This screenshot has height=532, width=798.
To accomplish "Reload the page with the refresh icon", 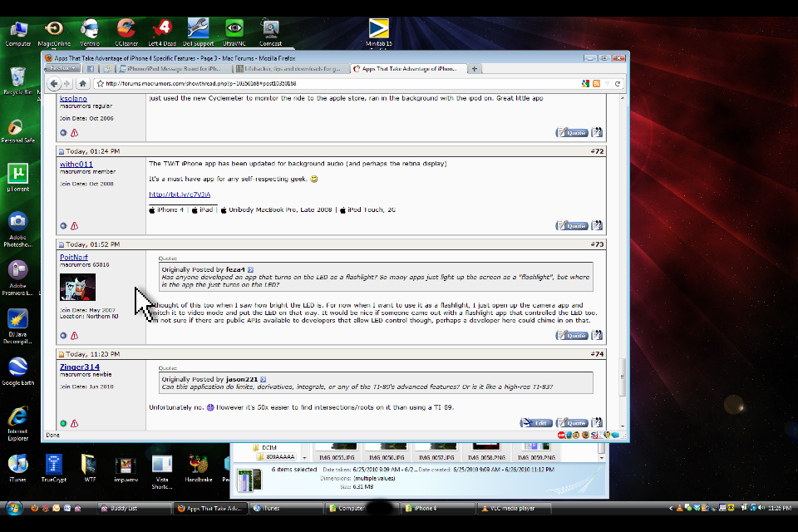I will 618,83.
